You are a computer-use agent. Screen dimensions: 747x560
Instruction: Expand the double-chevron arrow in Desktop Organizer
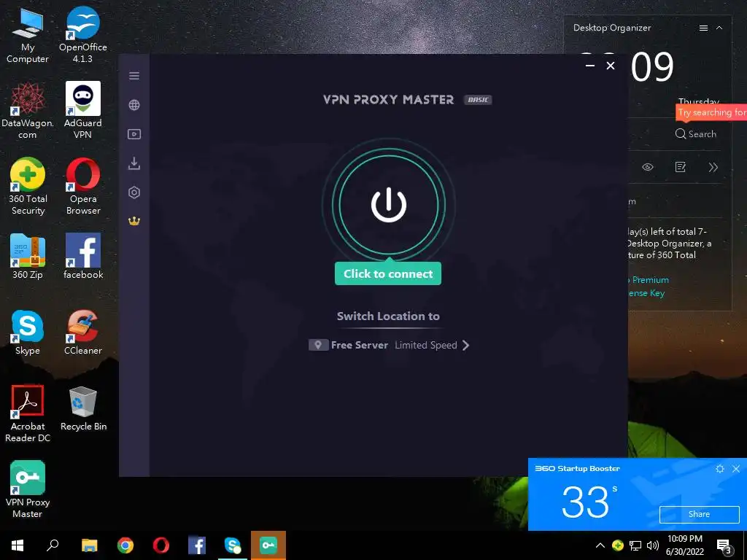click(713, 167)
